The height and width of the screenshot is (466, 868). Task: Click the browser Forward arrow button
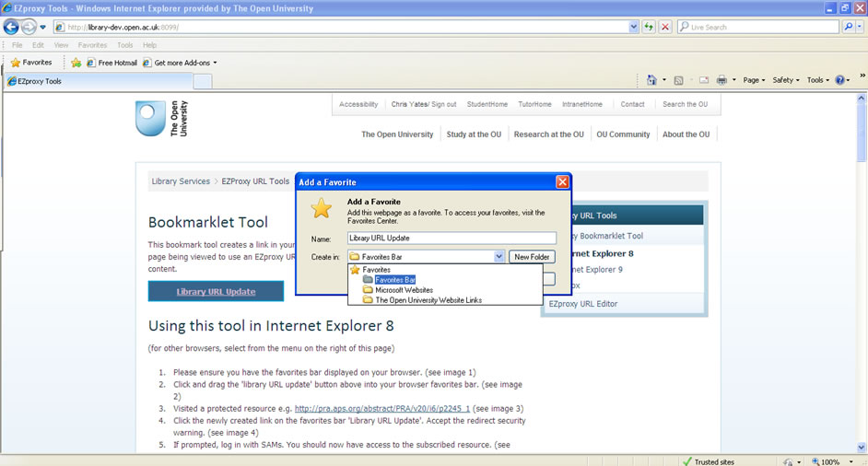coord(29,27)
